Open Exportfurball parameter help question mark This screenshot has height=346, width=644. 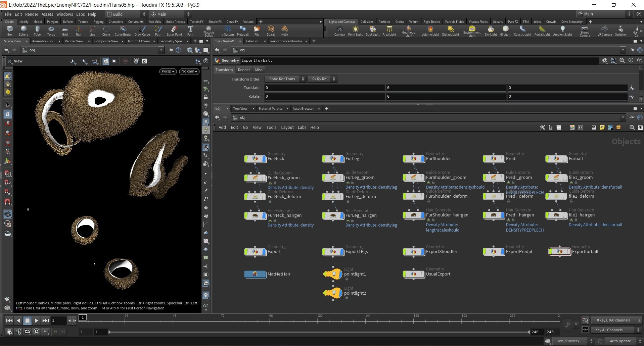[x=639, y=60]
